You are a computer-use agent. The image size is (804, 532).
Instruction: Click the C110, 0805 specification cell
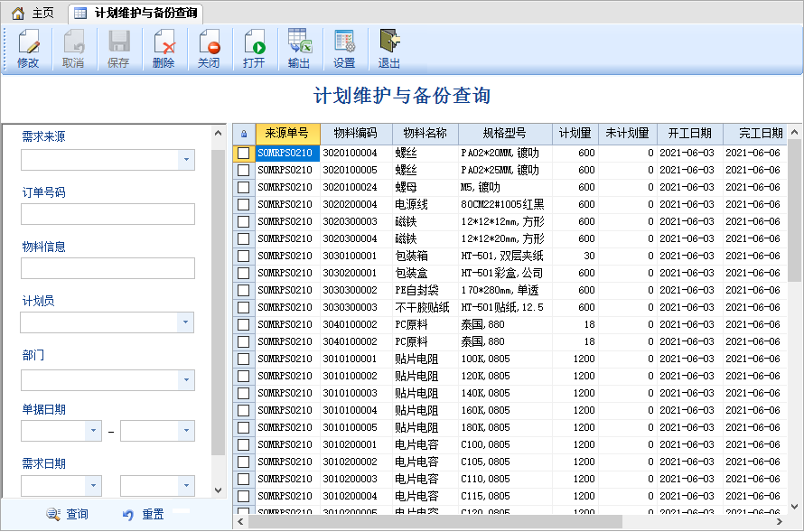[x=505, y=480]
